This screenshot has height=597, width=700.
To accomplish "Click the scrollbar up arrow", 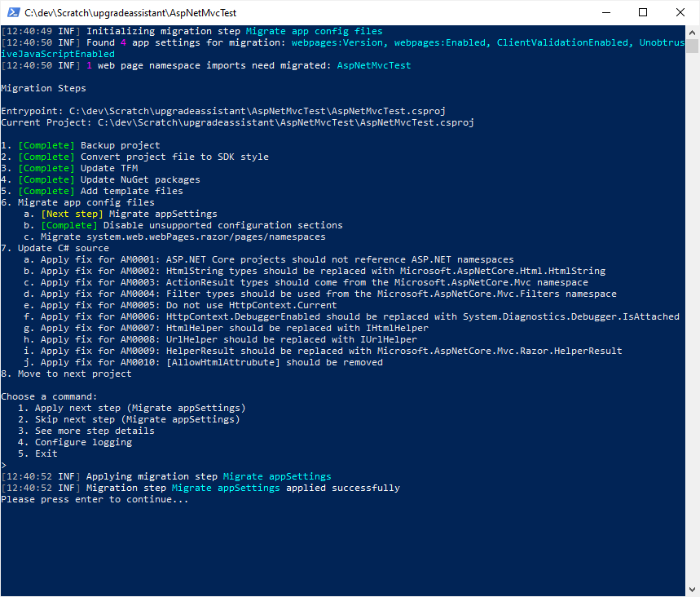I will [693, 32].
